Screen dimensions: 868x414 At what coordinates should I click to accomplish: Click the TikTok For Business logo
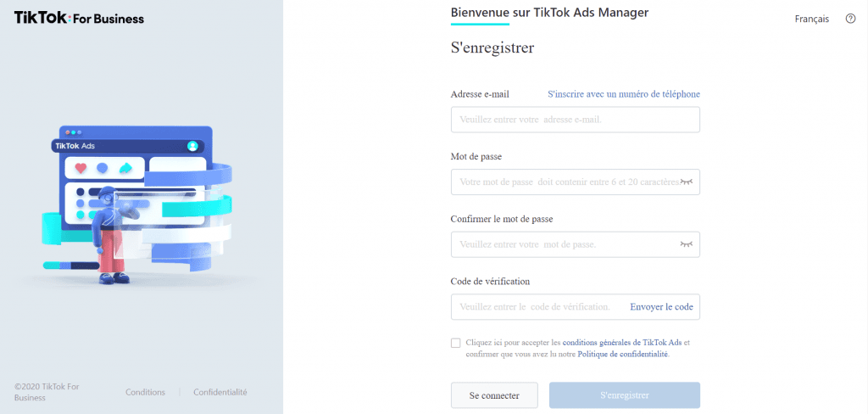click(x=79, y=19)
